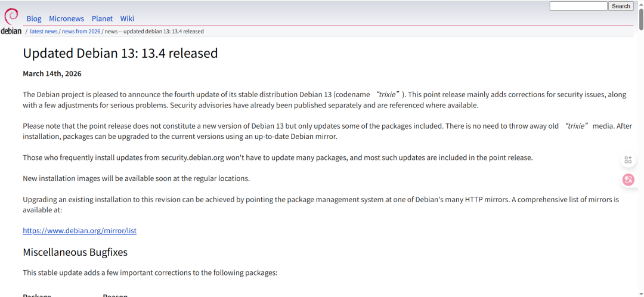Open the Micronews navigation link
644x297 pixels.
[x=67, y=18]
